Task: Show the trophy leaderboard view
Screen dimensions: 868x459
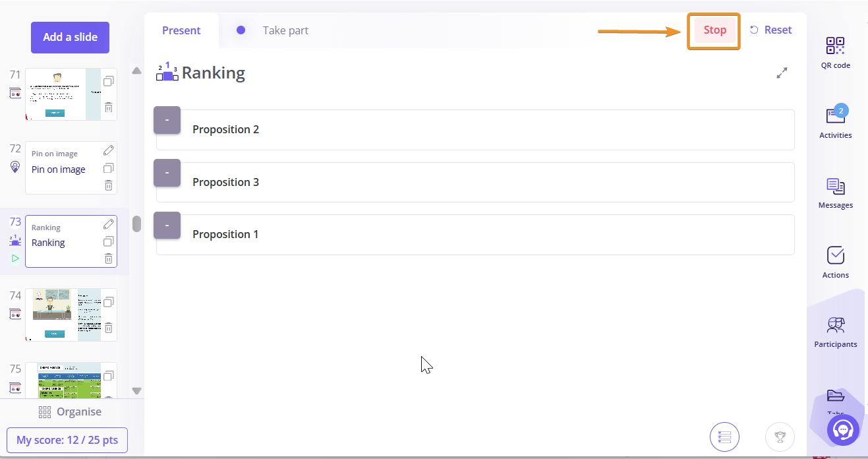Action: click(780, 437)
